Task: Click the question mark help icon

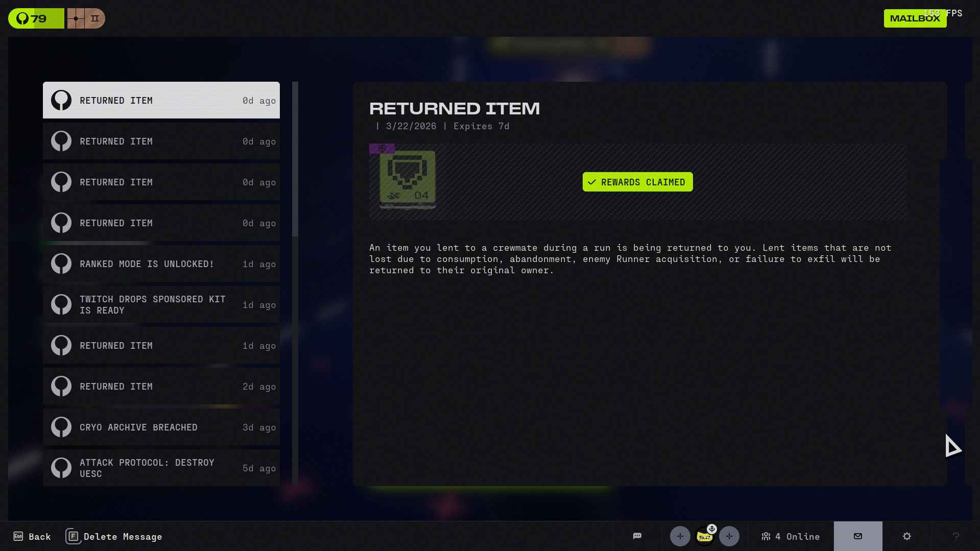Action: [955, 536]
